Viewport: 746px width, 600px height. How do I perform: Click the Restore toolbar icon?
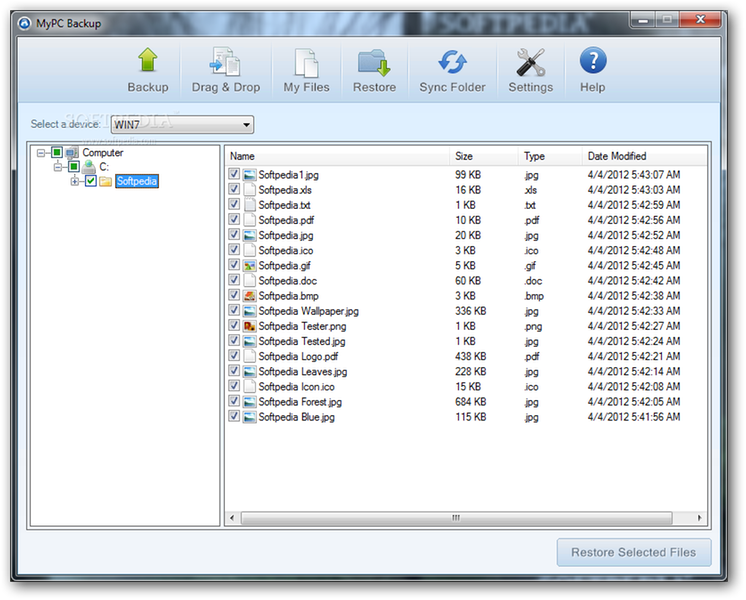pyautogui.click(x=374, y=70)
